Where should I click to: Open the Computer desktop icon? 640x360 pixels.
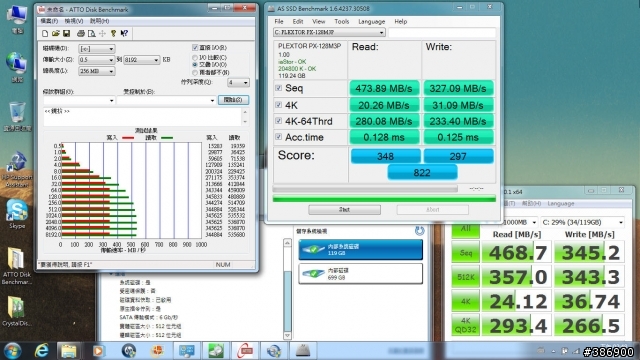coord(17,19)
